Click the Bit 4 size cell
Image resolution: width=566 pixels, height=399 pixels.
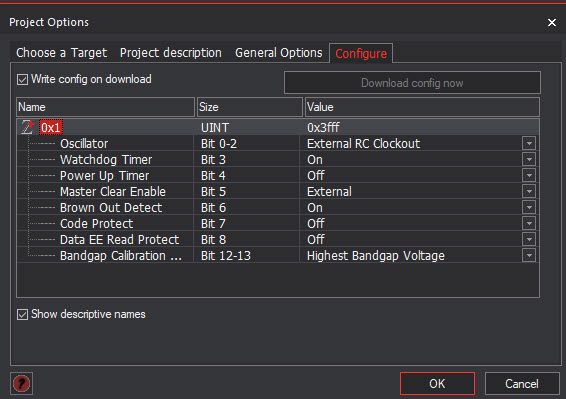pos(213,176)
